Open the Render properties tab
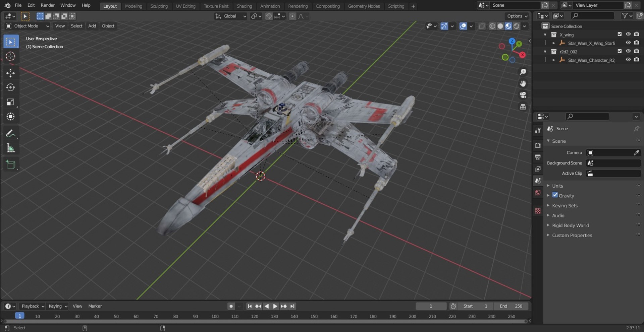 pos(538,145)
